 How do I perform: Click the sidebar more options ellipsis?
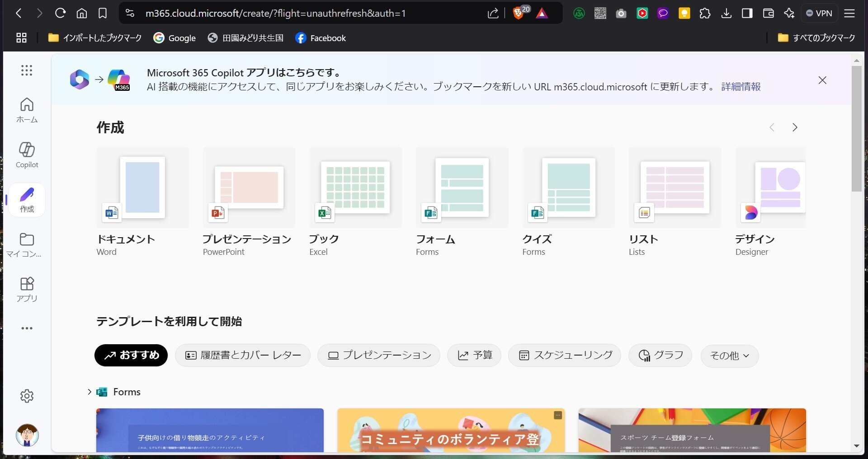click(27, 328)
